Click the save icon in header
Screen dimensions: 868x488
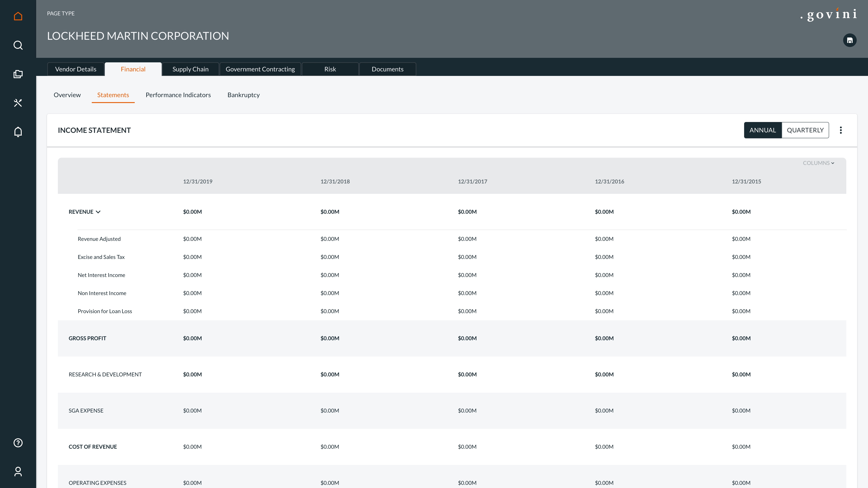click(849, 40)
